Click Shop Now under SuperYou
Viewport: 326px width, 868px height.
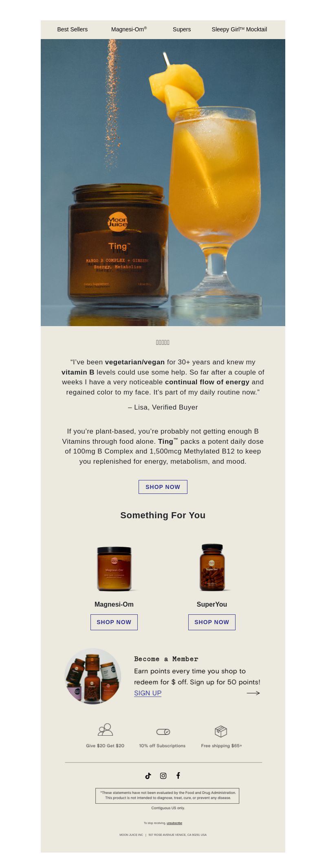[x=212, y=622]
